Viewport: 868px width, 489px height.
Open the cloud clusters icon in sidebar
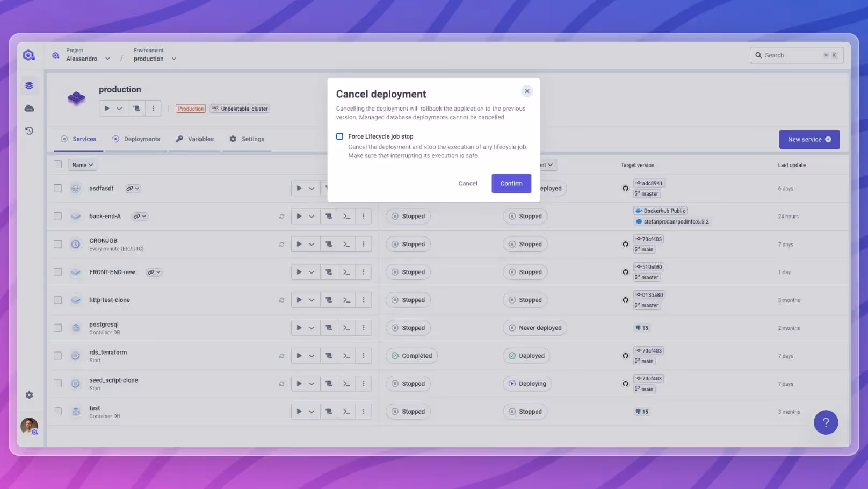pos(29,108)
